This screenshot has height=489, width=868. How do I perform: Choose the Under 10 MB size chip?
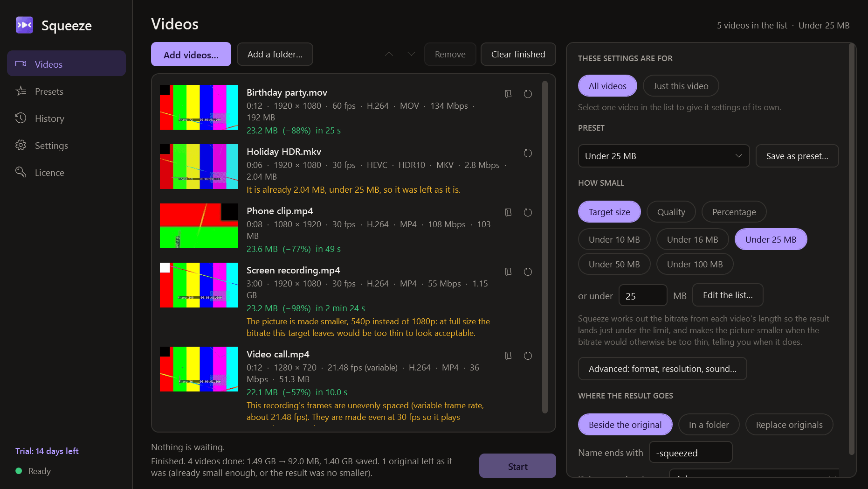pos(614,239)
